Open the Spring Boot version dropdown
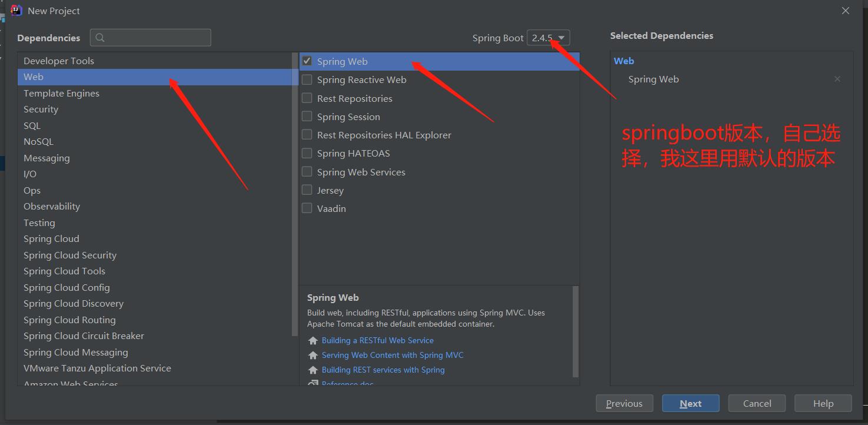The height and width of the screenshot is (425, 868). point(548,38)
